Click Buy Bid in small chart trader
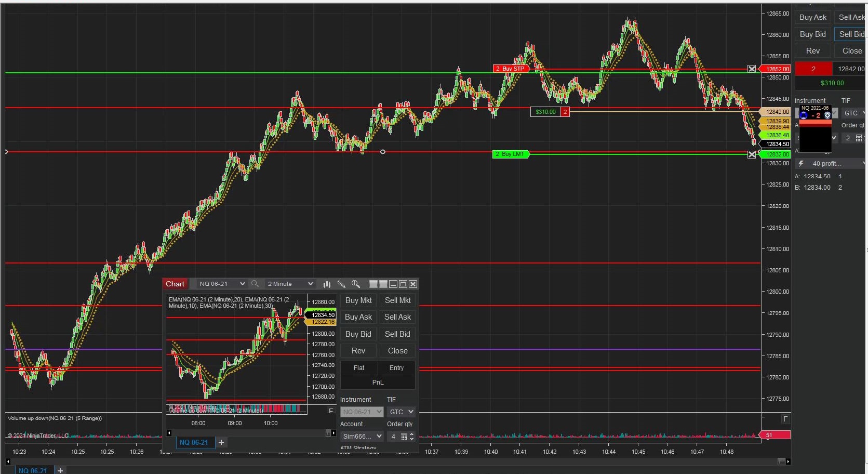This screenshot has height=474, width=868. point(358,334)
